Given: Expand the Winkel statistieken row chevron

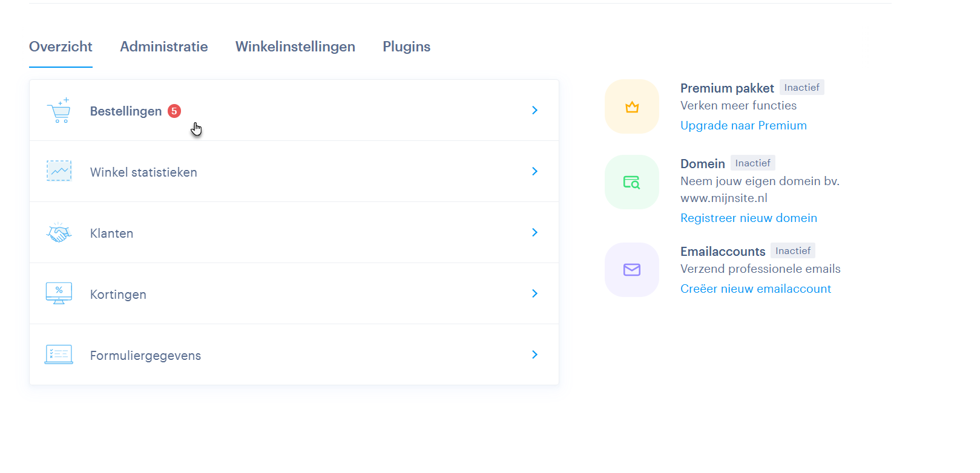Looking at the screenshot, I should [534, 171].
